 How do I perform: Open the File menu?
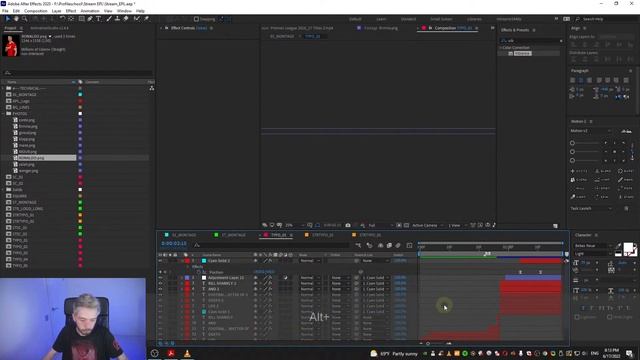tap(5, 11)
